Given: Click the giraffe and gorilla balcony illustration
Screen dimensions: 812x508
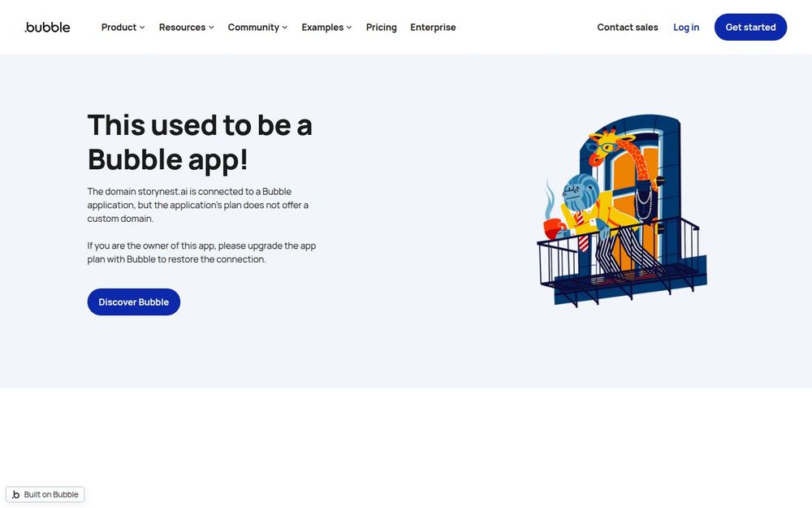Looking at the screenshot, I should coord(622,211).
